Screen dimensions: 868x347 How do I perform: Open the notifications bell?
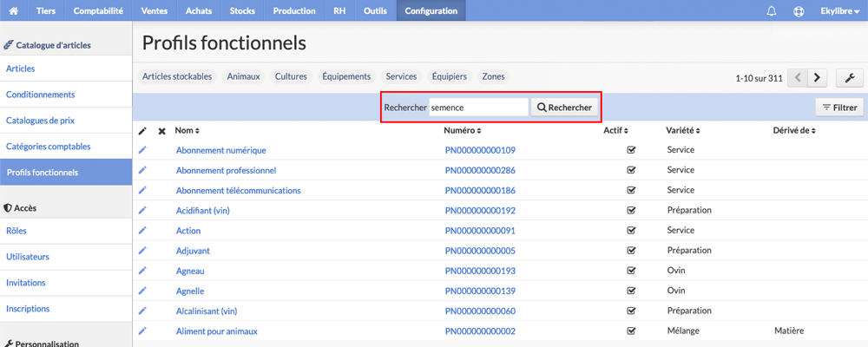(x=772, y=11)
